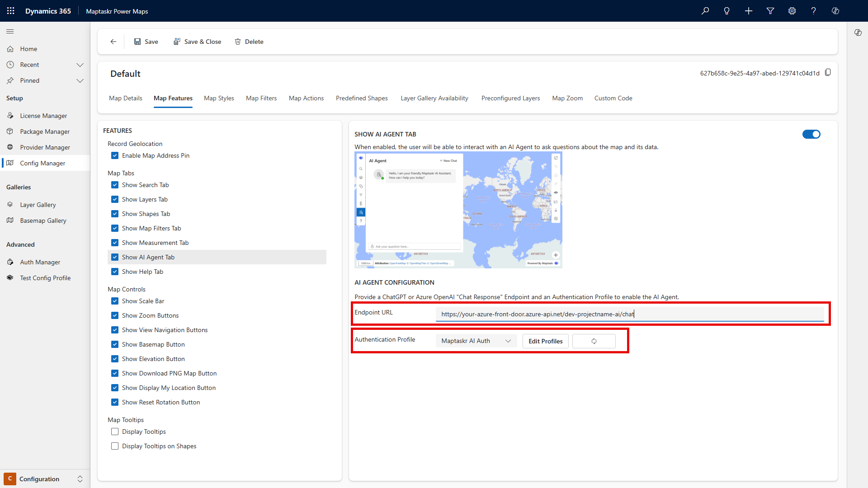The height and width of the screenshot is (488, 868).
Task: Click the plus new record icon
Action: pyautogui.click(x=749, y=11)
